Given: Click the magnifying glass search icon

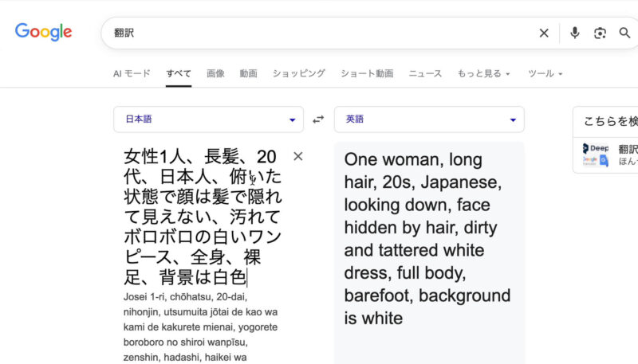Looking at the screenshot, I should click(624, 33).
